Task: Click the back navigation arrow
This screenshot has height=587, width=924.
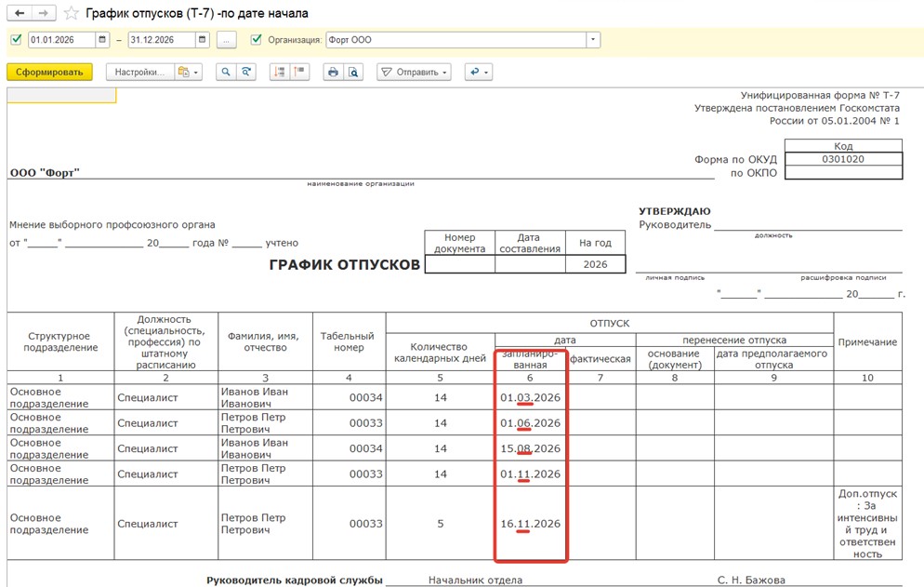Action: click(19, 14)
